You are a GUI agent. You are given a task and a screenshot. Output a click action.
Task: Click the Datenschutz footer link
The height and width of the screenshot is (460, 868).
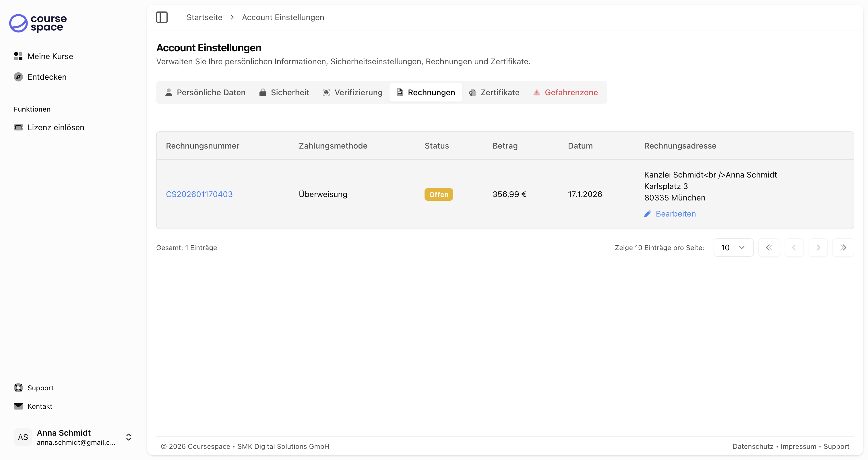coord(753,446)
